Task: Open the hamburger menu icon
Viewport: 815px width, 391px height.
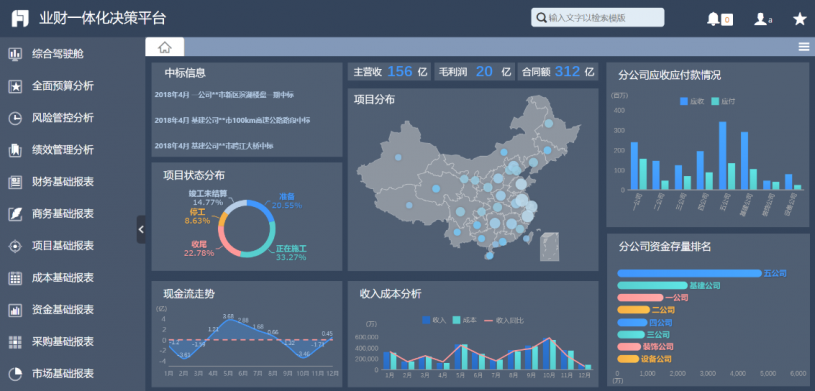Action: 804,47
